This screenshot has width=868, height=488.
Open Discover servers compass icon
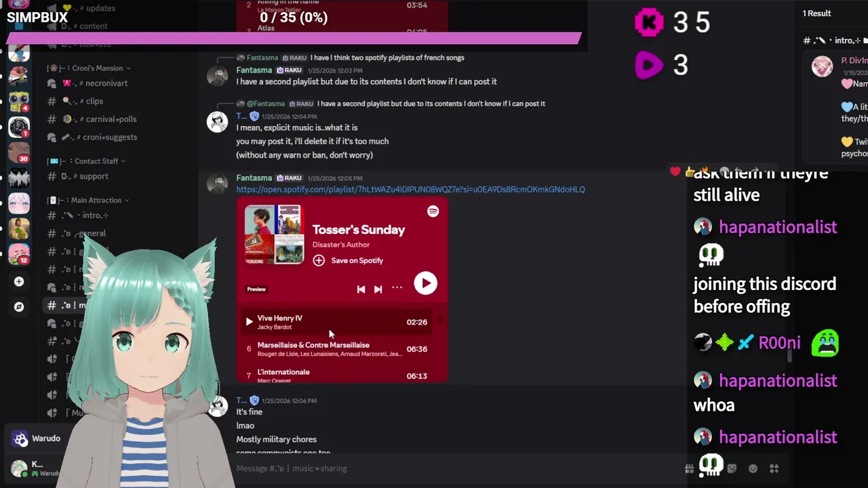point(19,307)
